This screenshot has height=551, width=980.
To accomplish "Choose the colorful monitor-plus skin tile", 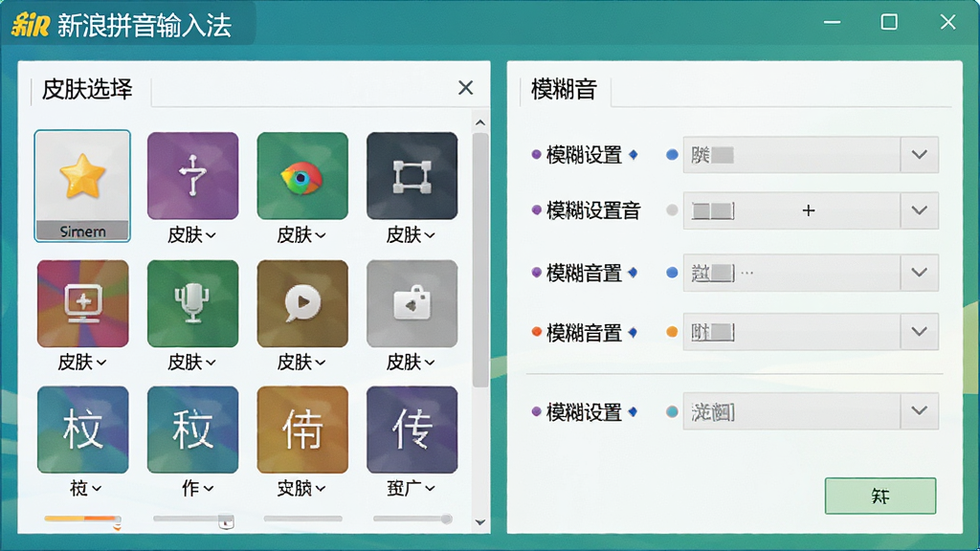I will [82, 303].
